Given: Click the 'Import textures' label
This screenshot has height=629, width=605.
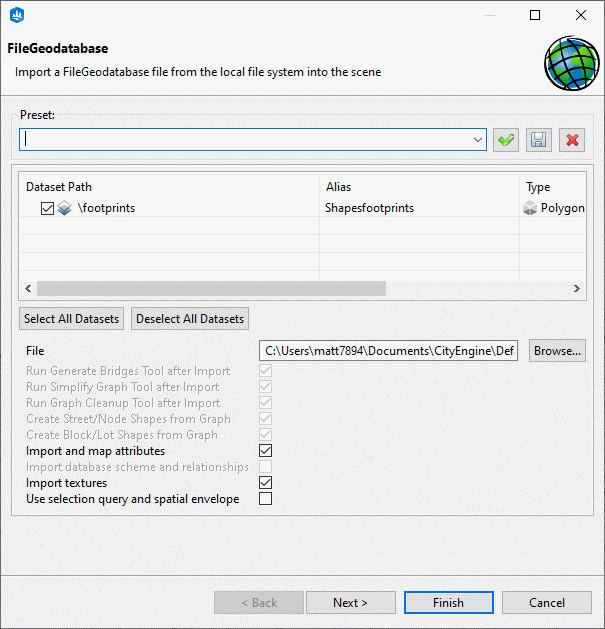Looking at the screenshot, I should (x=67, y=483).
